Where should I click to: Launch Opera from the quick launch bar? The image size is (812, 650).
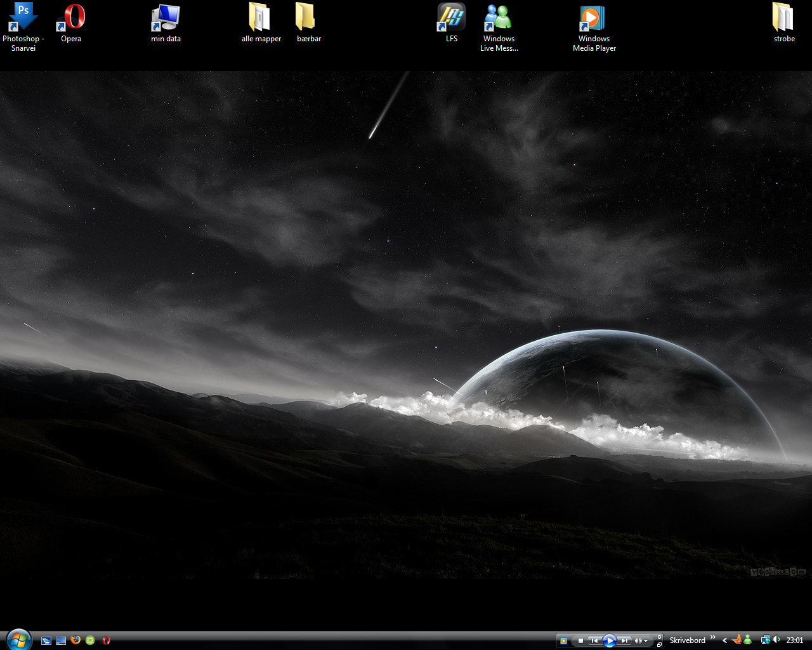click(x=106, y=640)
